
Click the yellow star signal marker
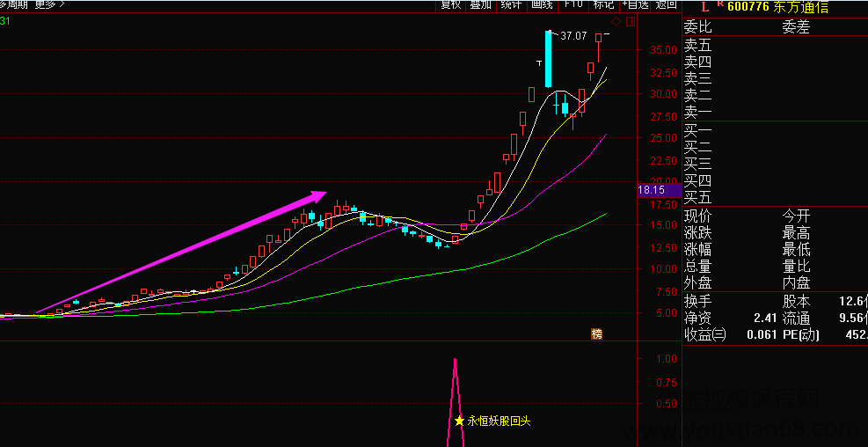[459, 421]
